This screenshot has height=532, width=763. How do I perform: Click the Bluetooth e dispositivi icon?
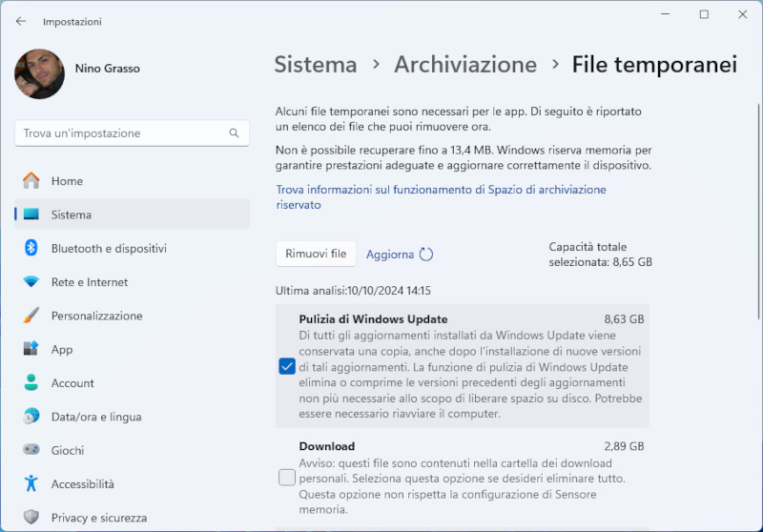(31, 248)
